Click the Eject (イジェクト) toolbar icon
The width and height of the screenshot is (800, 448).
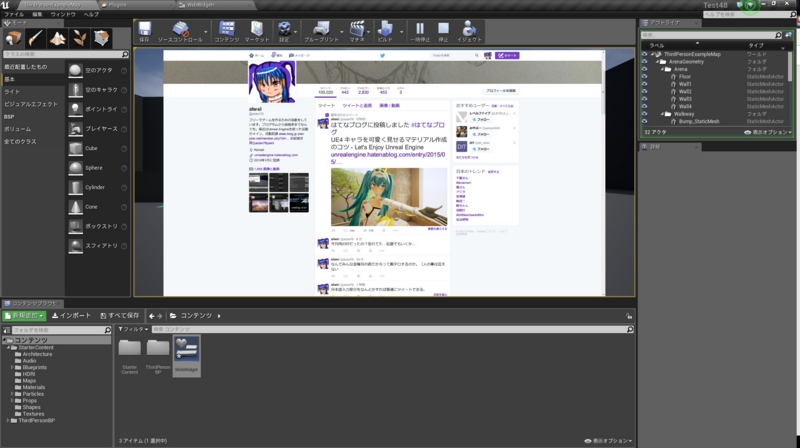point(469,32)
